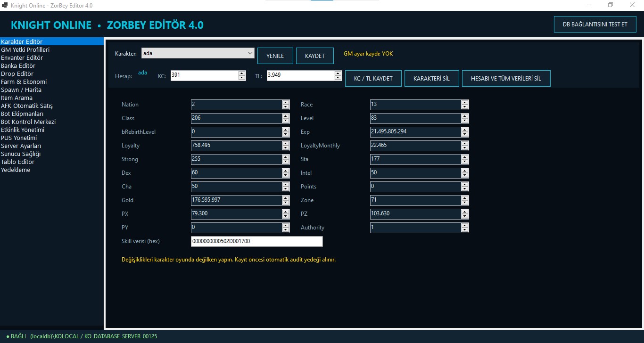Click the Class spinner arrows
This screenshot has width=644, height=343.
(286, 118)
